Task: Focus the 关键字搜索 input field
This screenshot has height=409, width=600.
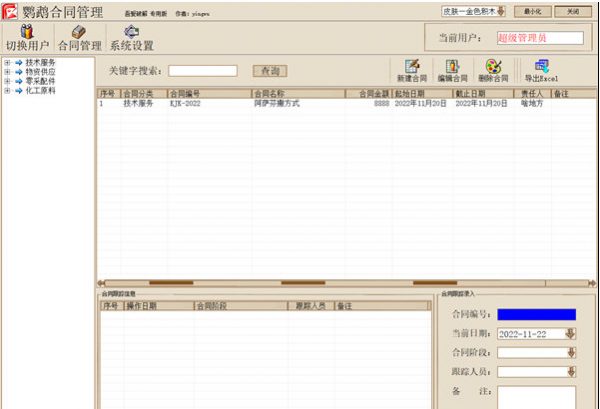Action: click(203, 71)
